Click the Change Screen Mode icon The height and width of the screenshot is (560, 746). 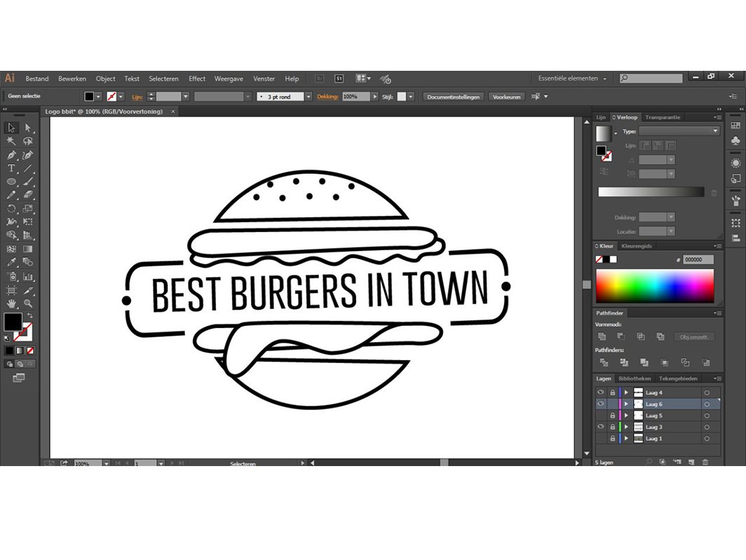(18, 378)
